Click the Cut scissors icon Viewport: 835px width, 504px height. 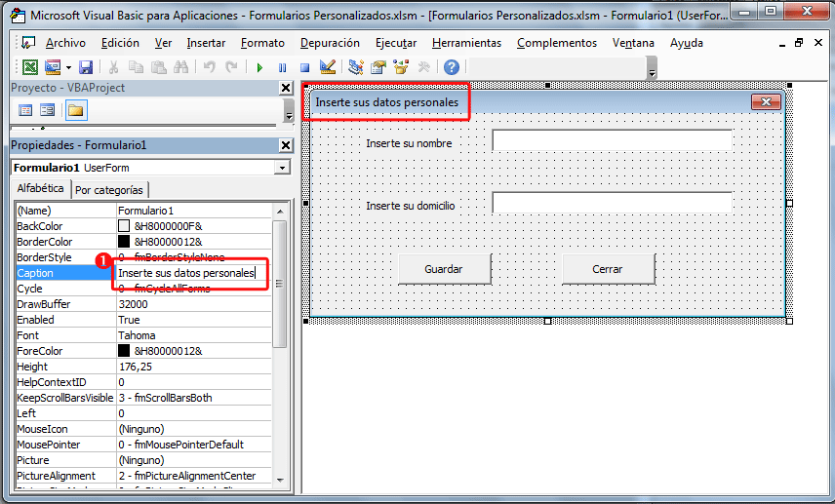[113, 67]
